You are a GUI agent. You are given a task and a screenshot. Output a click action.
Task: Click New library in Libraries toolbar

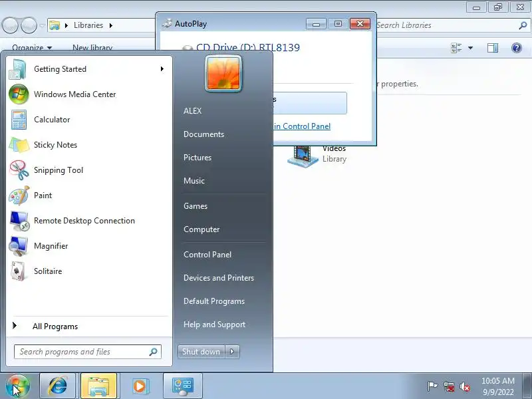92,48
